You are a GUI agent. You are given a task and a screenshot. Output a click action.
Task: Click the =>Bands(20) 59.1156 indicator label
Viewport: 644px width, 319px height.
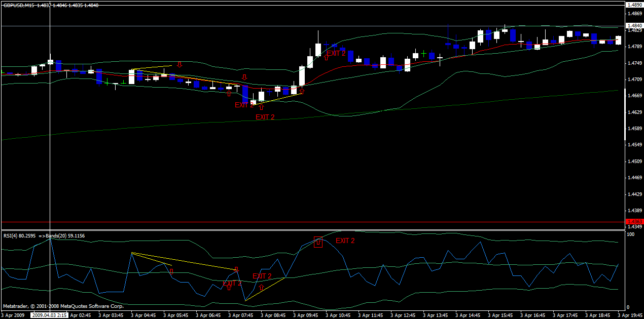[x=61, y=235]
